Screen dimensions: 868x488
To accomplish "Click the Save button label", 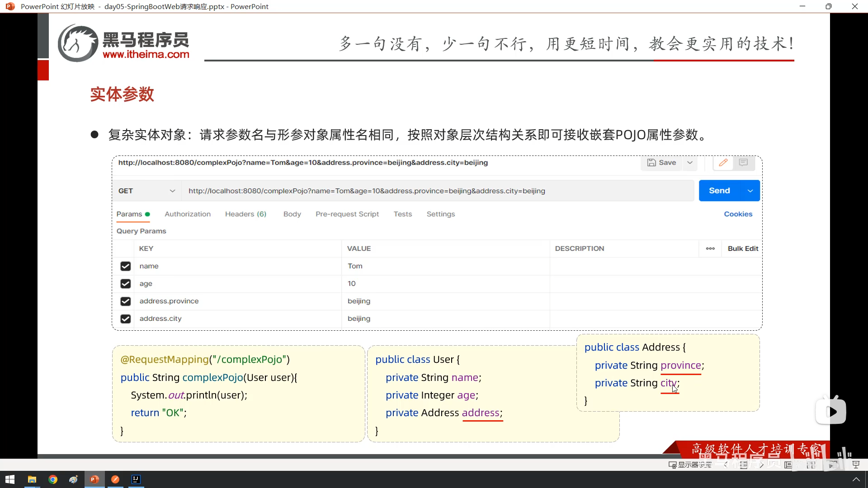I will tap(667, 163).
